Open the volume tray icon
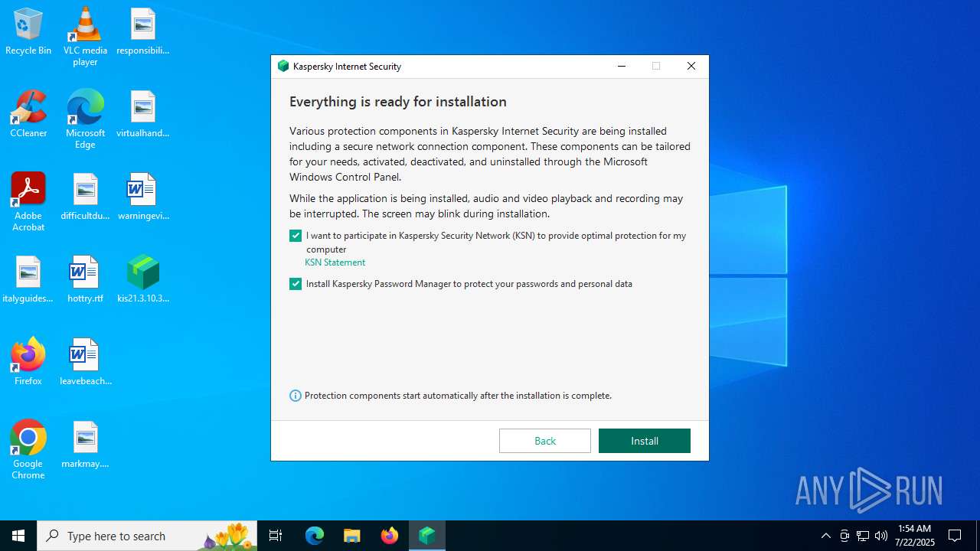Viewport: 980px width, 551px height. (x=881, y=536)
